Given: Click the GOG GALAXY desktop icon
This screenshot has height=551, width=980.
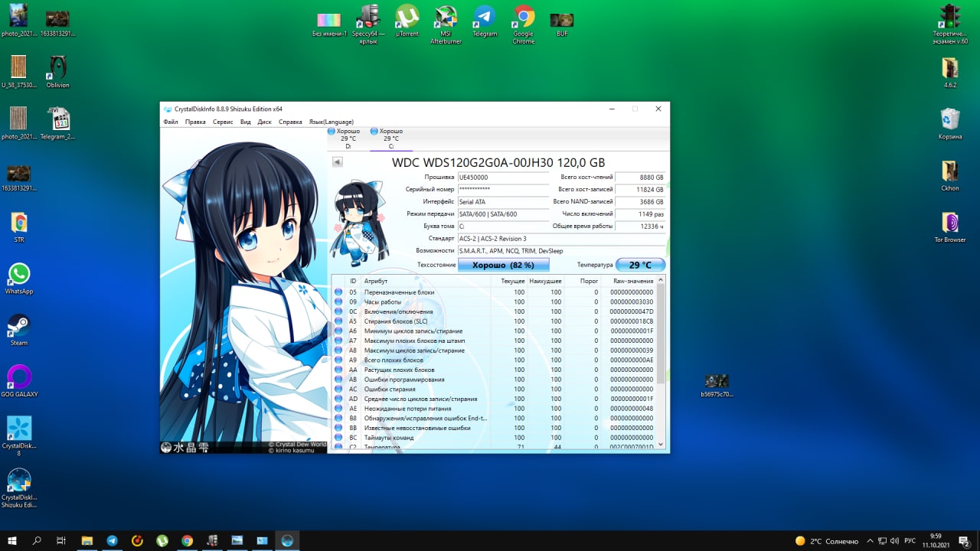Looking at the screenshot, I should coord(19,377).
